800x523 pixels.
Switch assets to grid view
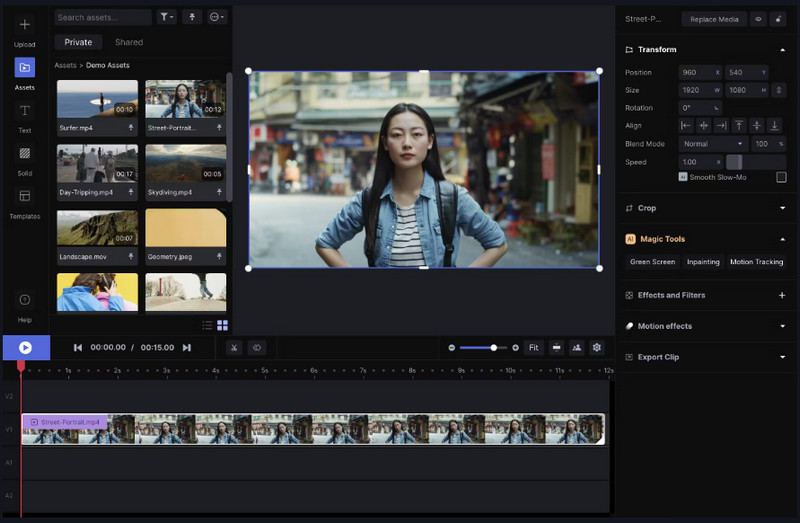click(x=222, y=325)
